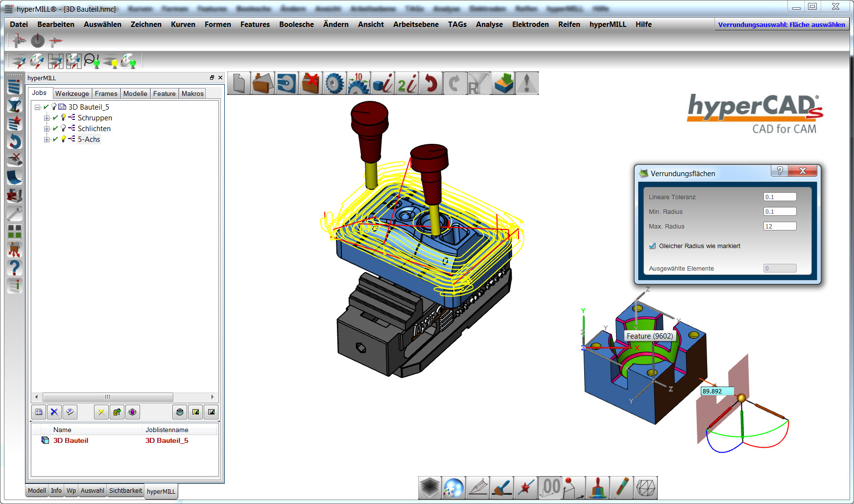
Task: Click the Lineare Toleranz input field
Action: tap(780, 197)
